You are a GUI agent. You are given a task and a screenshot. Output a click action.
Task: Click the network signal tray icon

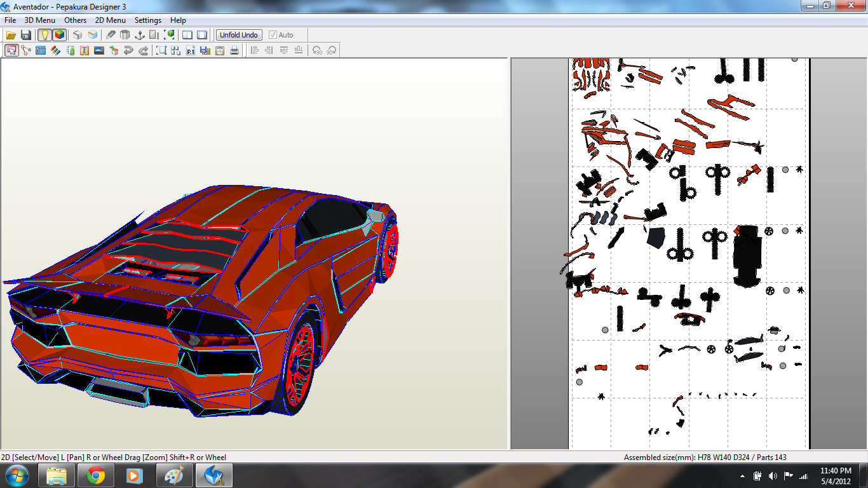pyautogui.click(x=803, y=476)
